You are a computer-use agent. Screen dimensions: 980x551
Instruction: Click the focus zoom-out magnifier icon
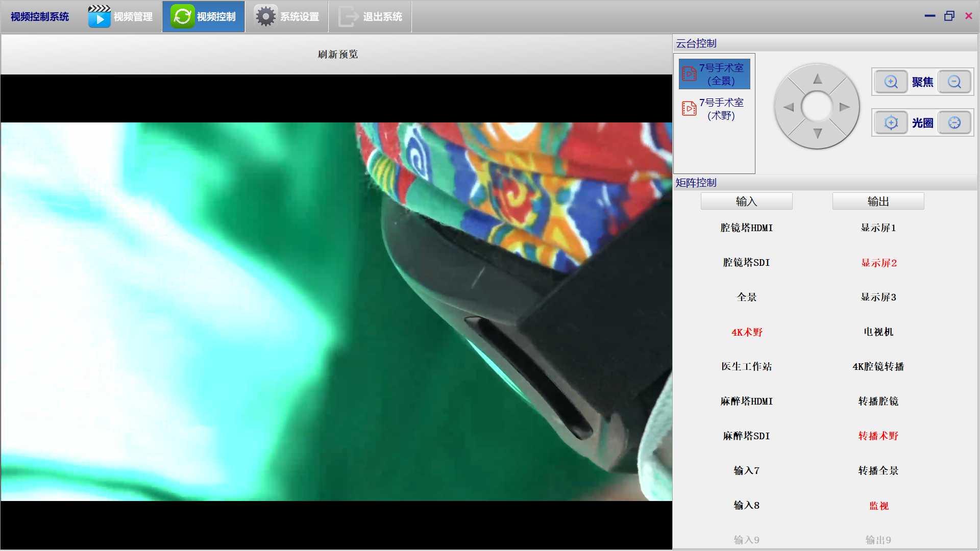tap(954, 82)
